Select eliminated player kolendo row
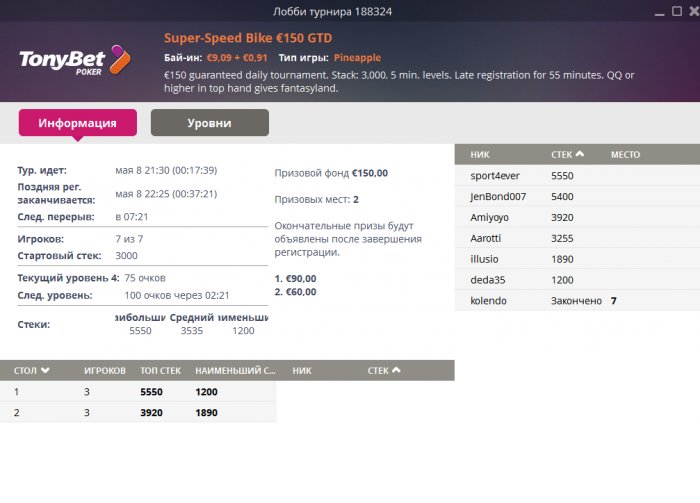This screenshot has height=503, width=700. 488,300
